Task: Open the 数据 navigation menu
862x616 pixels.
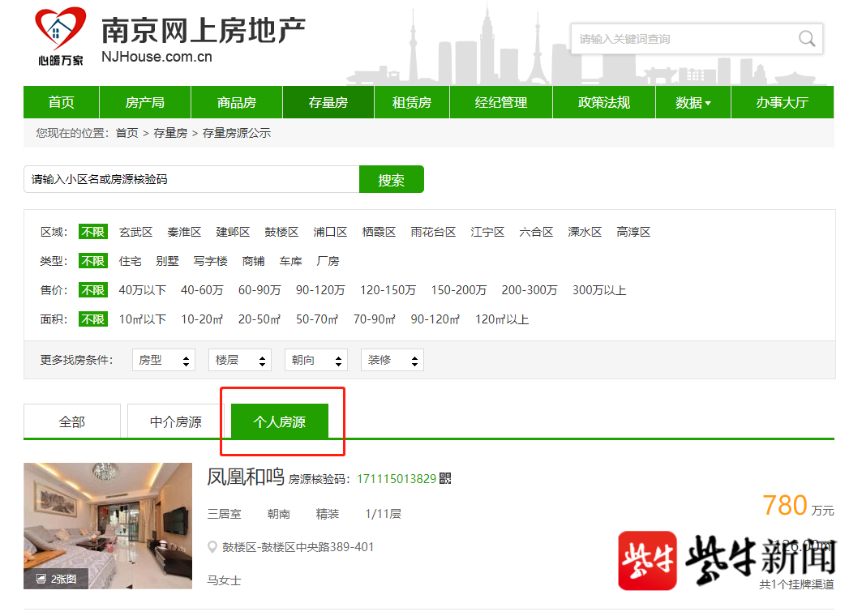Action: (693, 102)
